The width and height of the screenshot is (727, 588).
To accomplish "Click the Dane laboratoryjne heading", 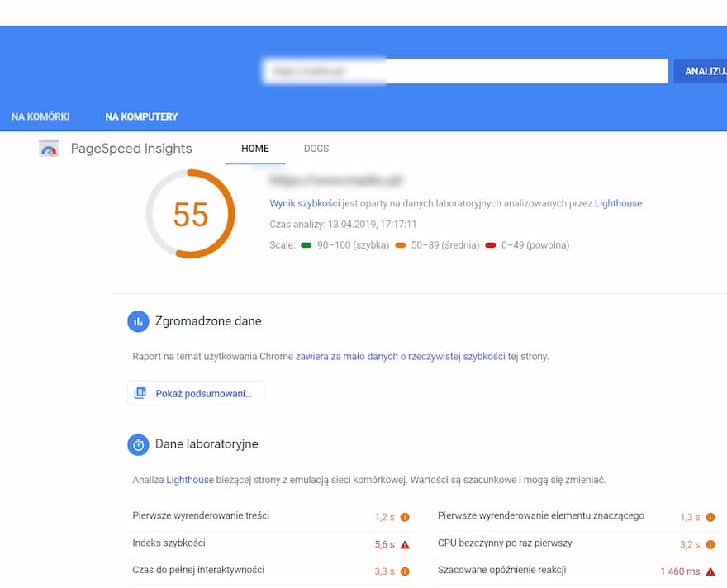I will (x=207, y=444).
